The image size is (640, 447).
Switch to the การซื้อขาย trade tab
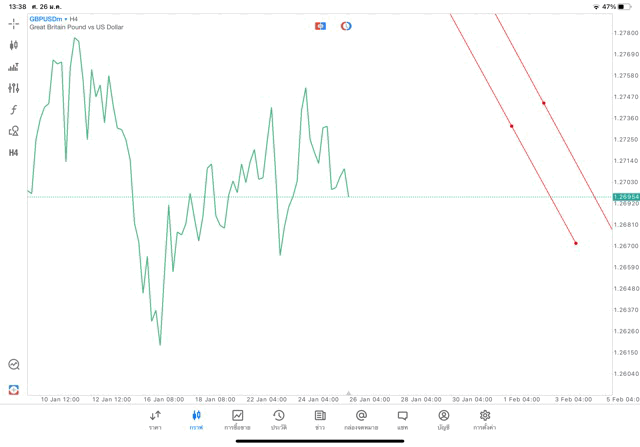point(237,419)
